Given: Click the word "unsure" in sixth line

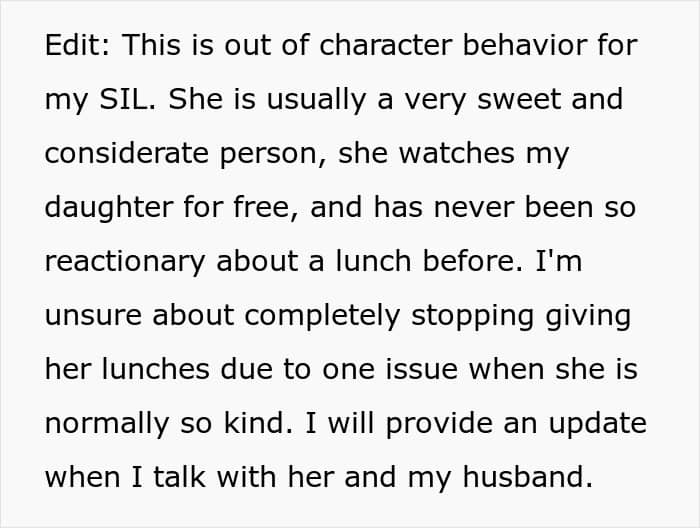Looking at the screenshot, I should coord(93,316).
